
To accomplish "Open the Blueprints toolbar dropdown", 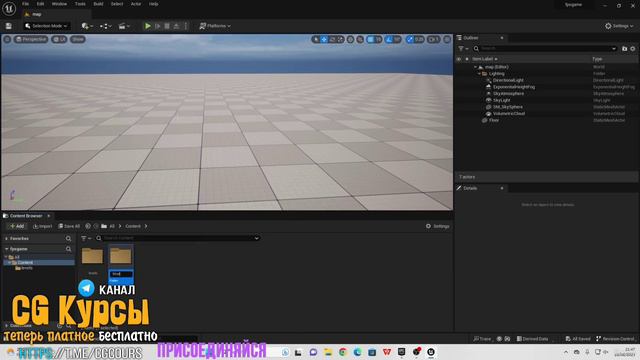I will coord(105,26).
